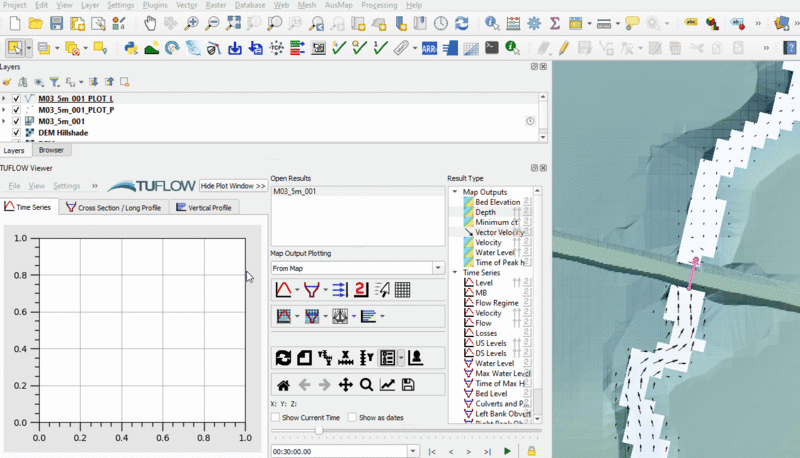
Task: Toggle visibility of DEM Hillshade layer
Action: (x=17, y=132)
